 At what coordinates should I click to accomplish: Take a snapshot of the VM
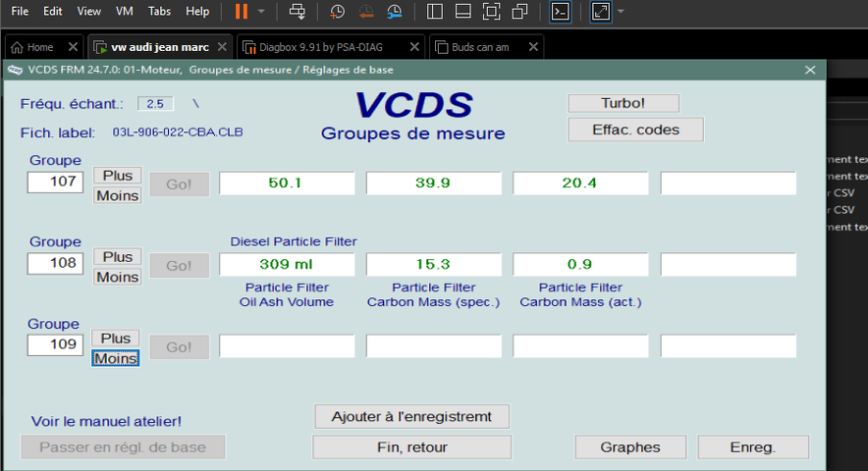coord(337,11)
